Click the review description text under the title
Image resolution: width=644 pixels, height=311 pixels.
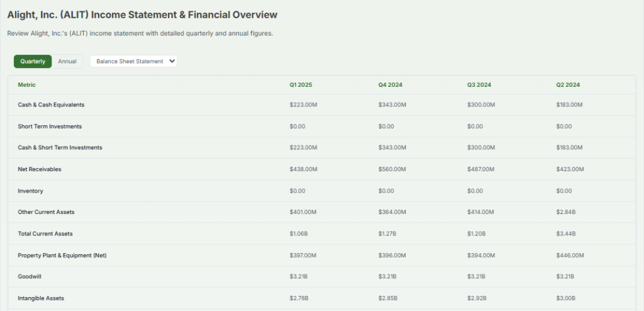tap(140, 33)
